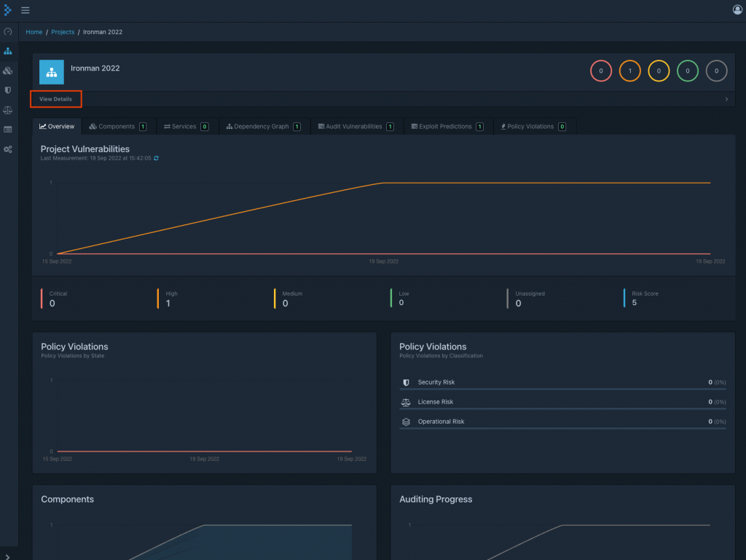Open the Components cubes icon in sidebar
This screenshot has width=746, height=560.
click(x=7, y=71)
